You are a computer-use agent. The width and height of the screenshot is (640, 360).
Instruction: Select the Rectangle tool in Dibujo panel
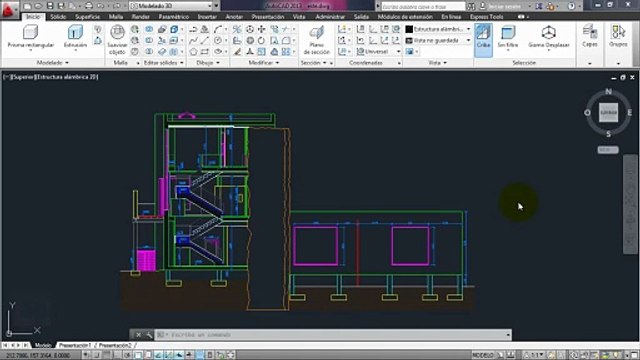(205, 52)
